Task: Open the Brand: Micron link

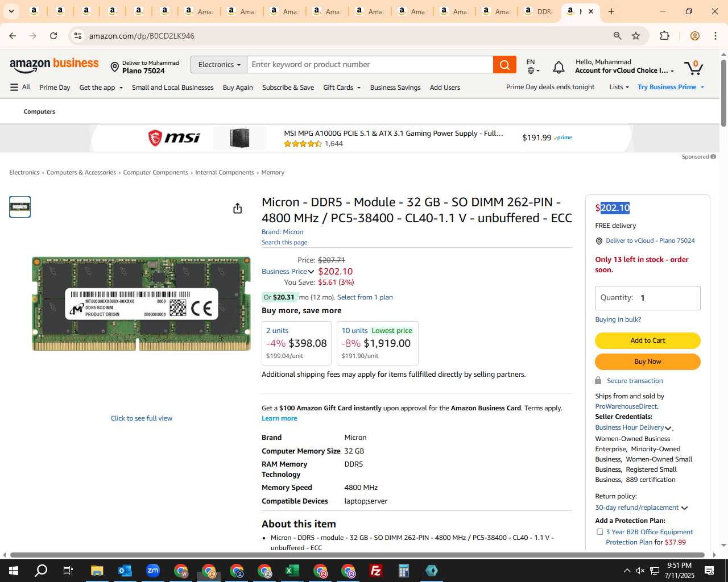Action: point(282,232)
